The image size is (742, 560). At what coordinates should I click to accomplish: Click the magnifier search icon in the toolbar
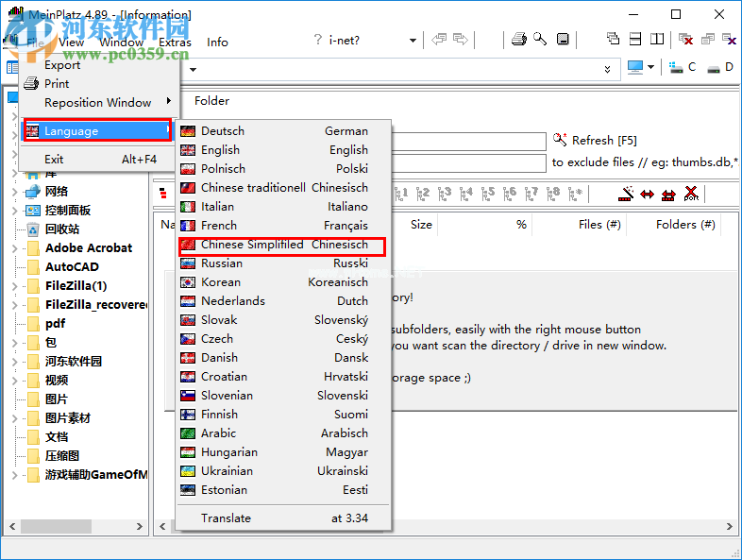(x=540, y=40)
